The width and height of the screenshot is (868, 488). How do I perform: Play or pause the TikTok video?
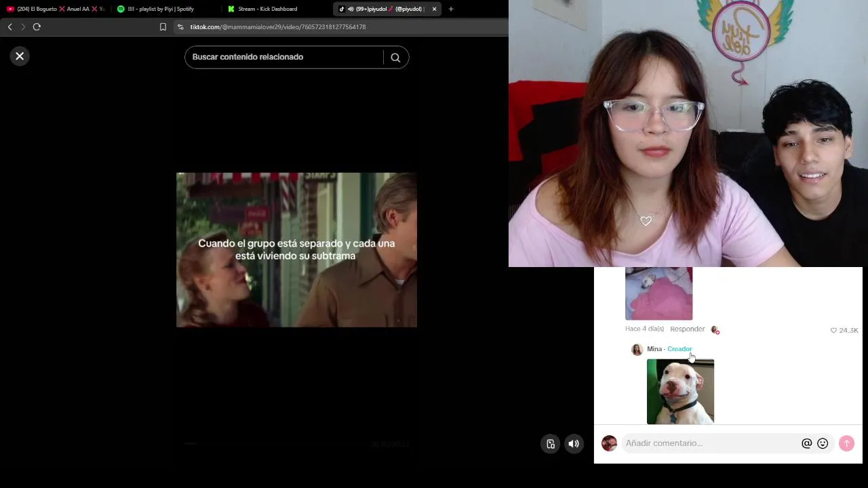(x=296, y=249)
